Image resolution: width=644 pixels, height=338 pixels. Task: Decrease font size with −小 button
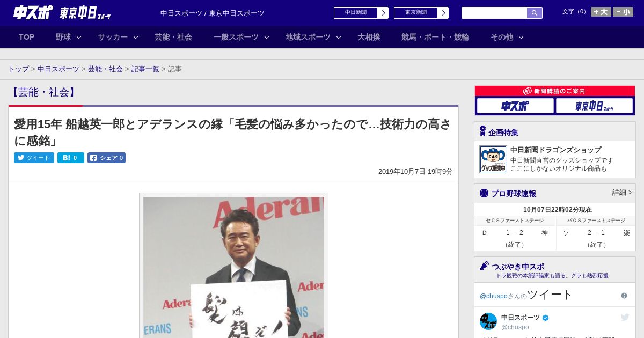(x=623, y=12)
